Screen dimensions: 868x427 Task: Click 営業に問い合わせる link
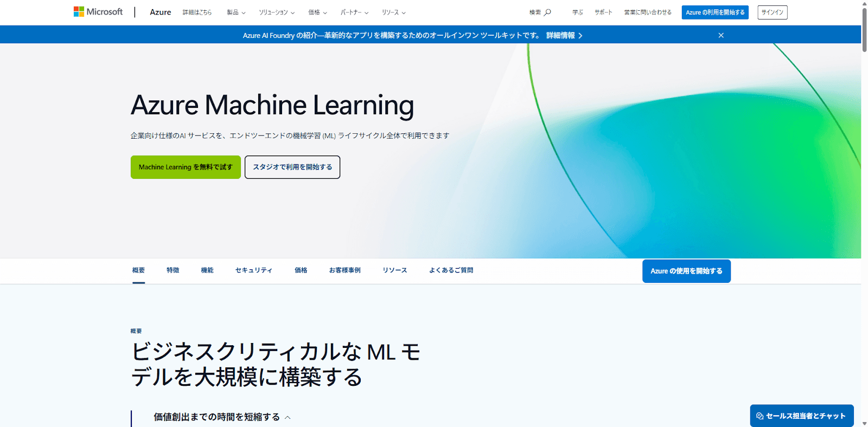(x=648, y=12)
